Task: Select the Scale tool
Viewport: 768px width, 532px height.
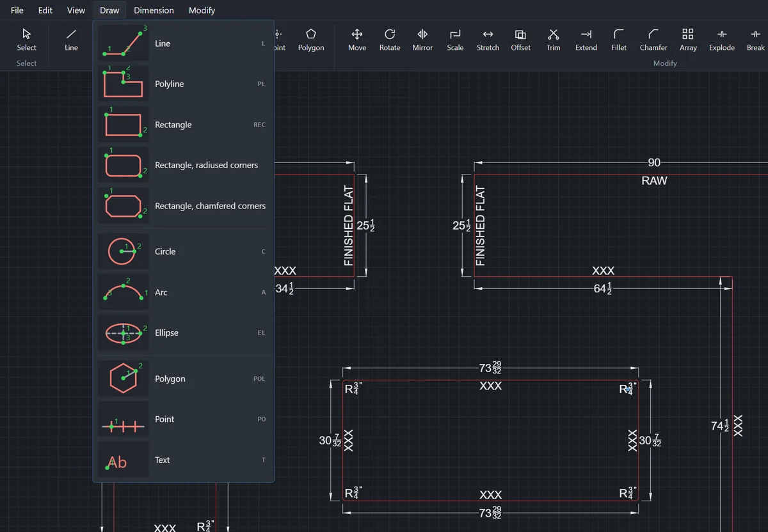Action: point(455,40)
